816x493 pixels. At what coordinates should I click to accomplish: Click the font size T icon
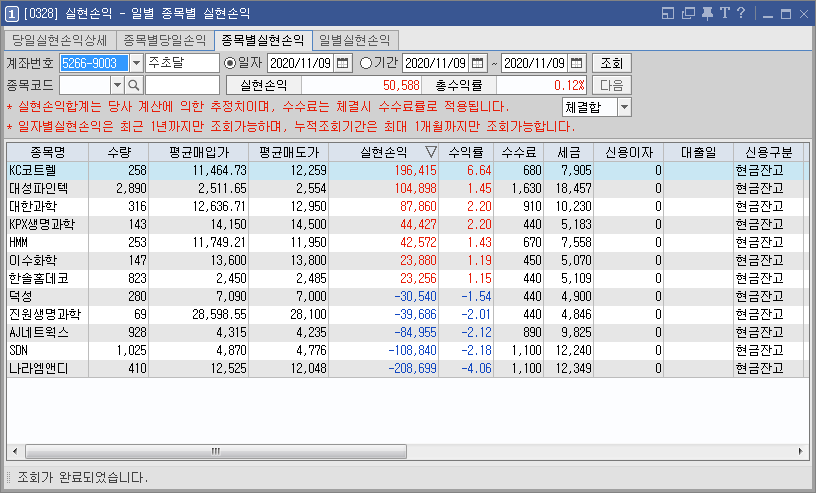pos(724,13)
